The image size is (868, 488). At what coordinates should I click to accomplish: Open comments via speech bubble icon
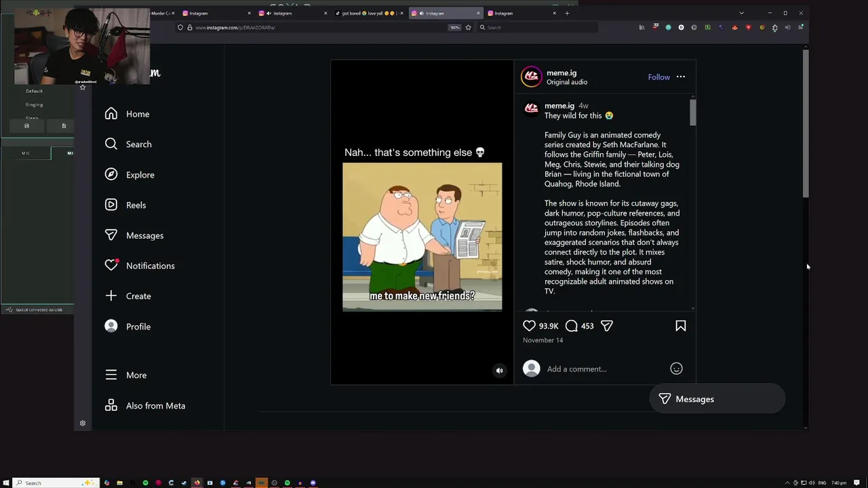pyautogui.click(x=572, y=326)
